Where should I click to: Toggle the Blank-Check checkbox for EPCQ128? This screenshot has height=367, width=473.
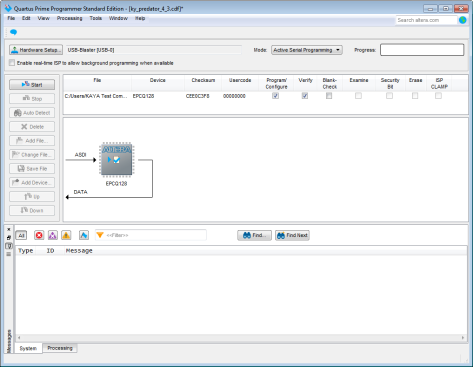[329, 96]
